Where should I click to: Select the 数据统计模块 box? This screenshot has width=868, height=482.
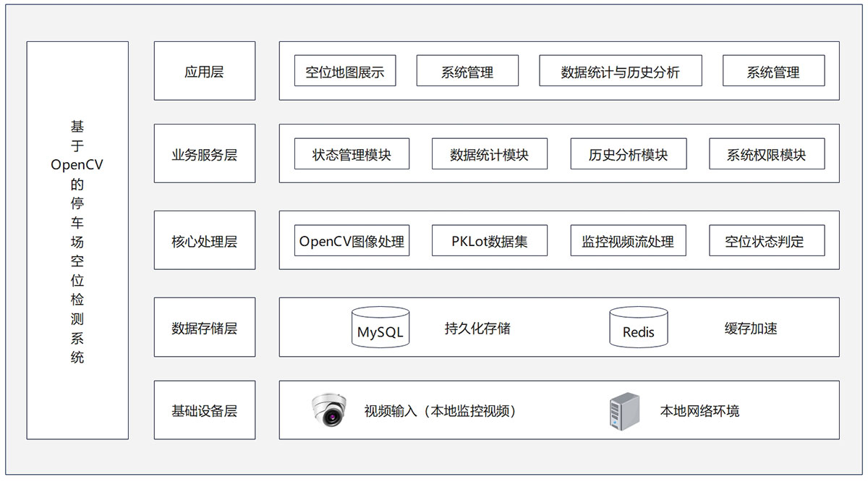(x=489, y=154)
